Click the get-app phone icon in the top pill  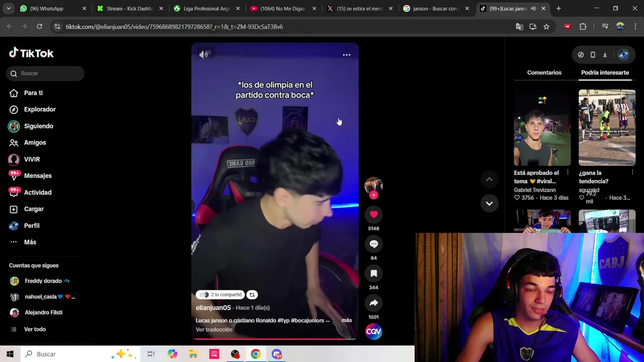point(593,55)
